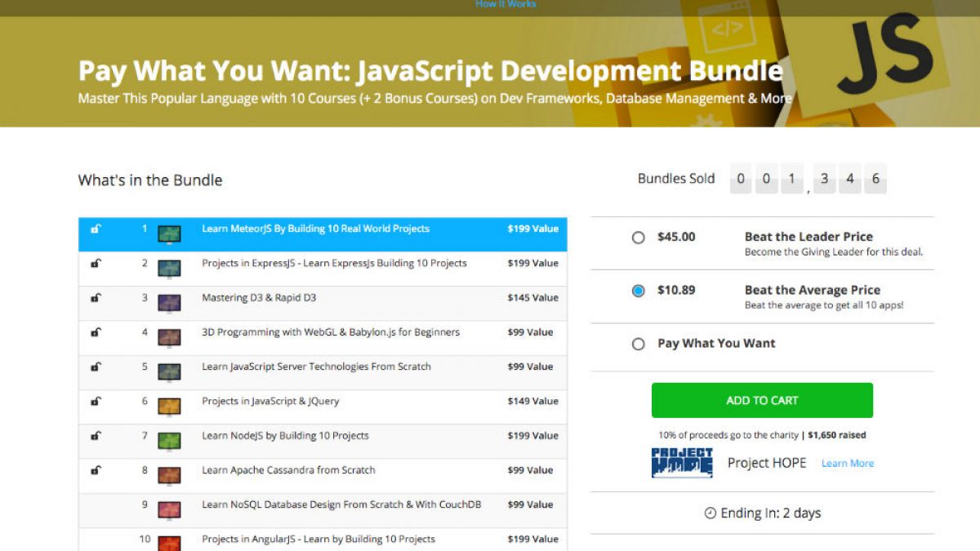The width and height of the screenshot is (980, 551).
Task: Select the $10.89 Beat the Average radio button
Action: [x=639, y=291]
